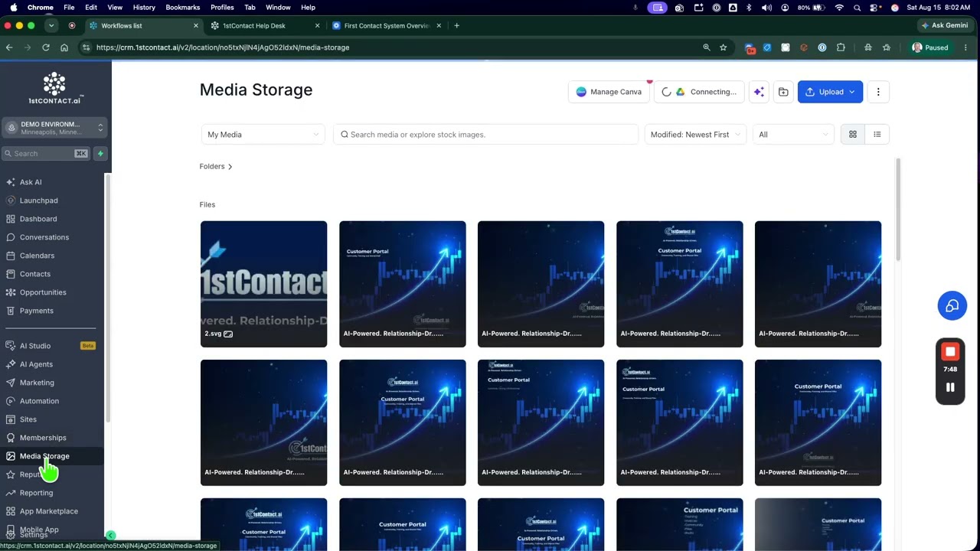Open Ask AI in sidebar
Viewport: 980px width, 551px height.
coord(31,182)
